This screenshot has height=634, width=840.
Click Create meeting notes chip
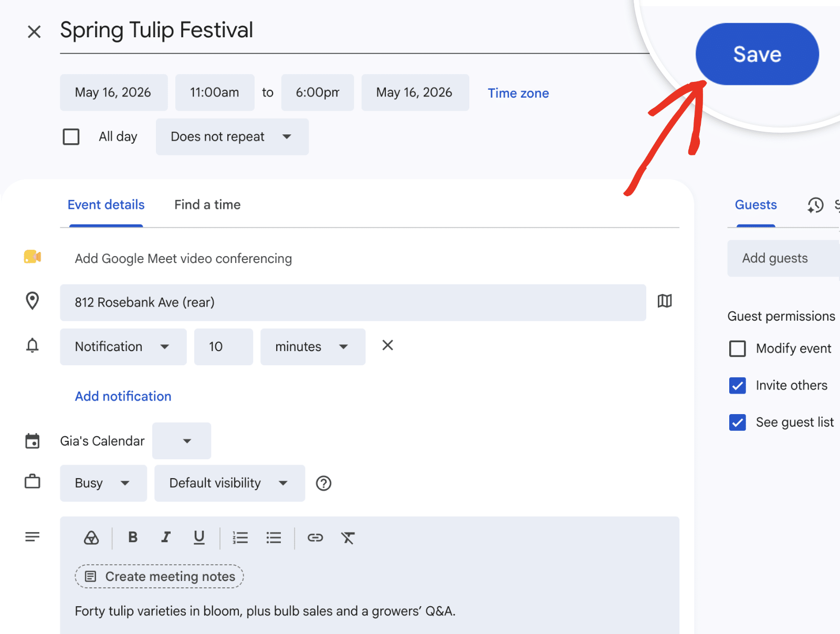tap(160, 576)
